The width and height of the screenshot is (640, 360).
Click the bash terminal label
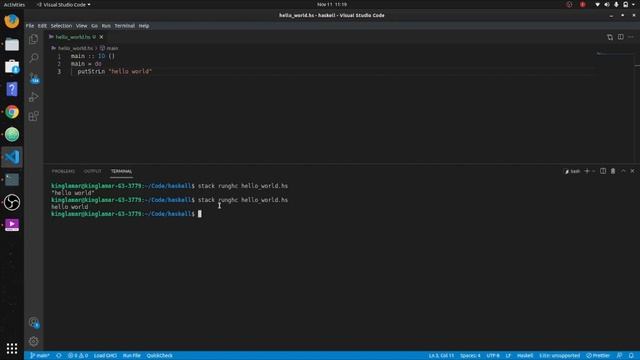(572, 171)
